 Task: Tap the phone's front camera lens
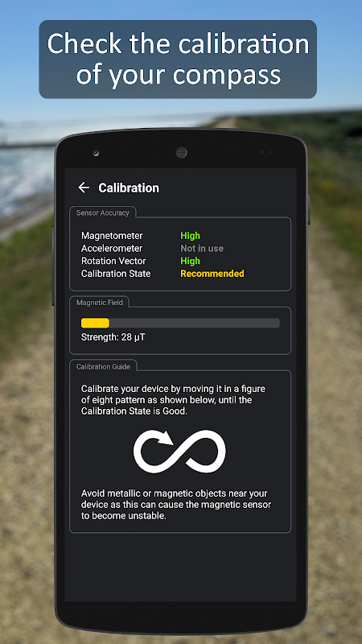point(96,153)
